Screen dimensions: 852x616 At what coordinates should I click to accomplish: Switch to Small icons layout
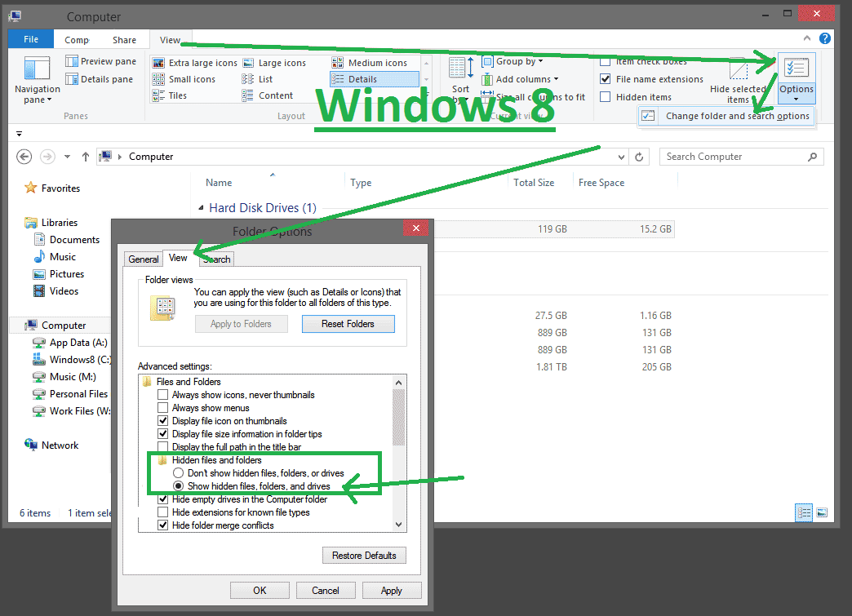coord(184,79)
